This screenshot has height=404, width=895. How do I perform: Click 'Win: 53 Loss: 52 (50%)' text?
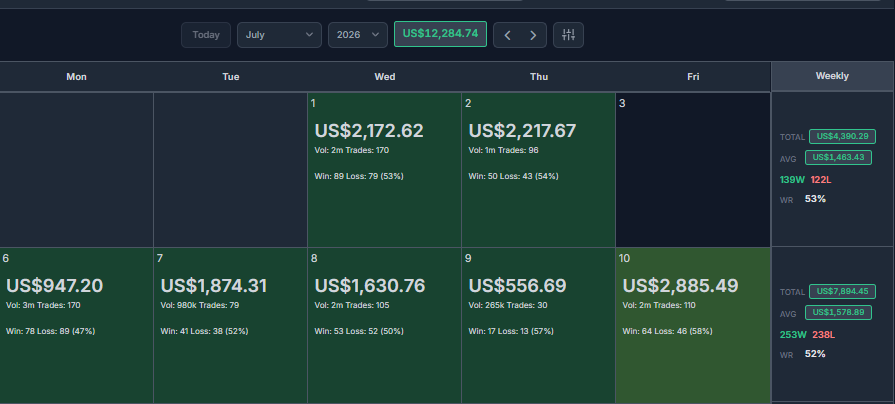click(359, 331)
